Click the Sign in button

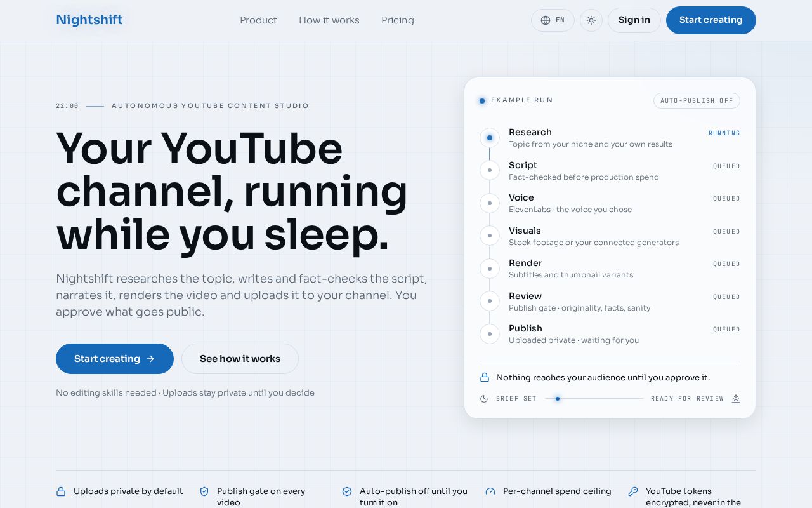point(634,20)
